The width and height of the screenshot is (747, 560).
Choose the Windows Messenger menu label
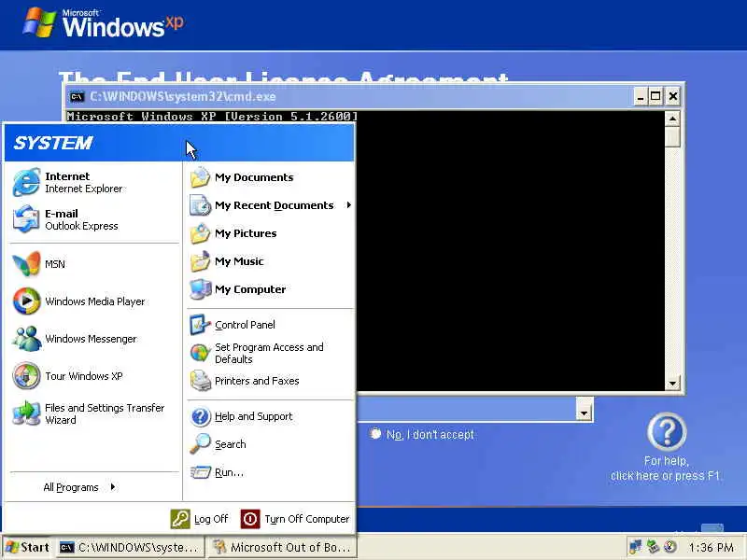pos(91,339)
